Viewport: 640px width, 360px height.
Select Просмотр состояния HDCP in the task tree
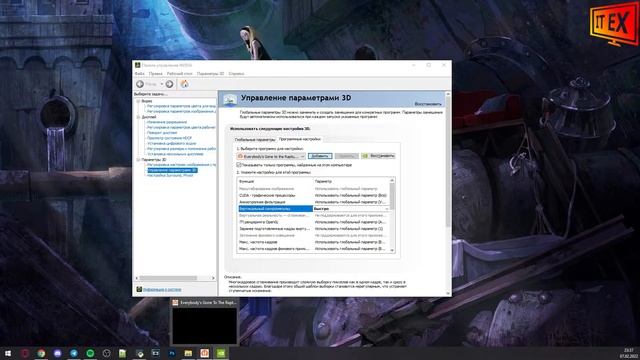click(169, 138)
